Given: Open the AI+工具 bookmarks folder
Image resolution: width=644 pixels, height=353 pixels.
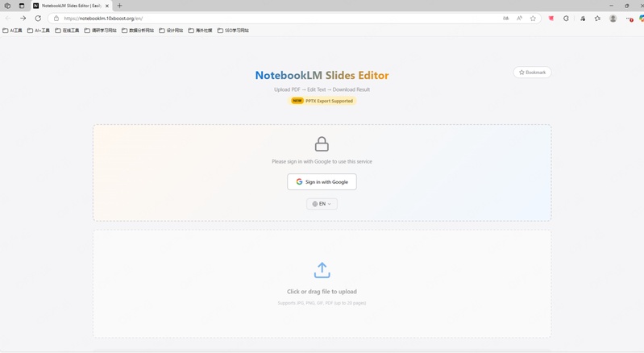Looking at the screenshot, I should coord(39,31).
